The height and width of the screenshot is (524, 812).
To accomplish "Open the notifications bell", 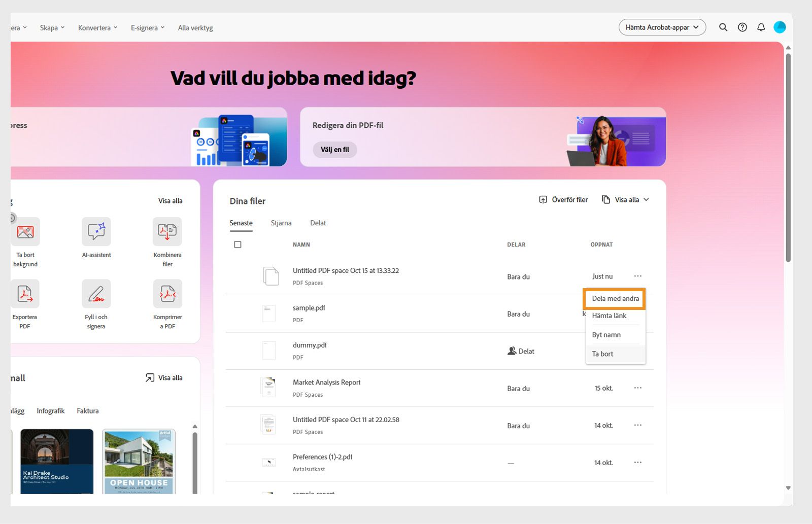I will tap(761, 27).
